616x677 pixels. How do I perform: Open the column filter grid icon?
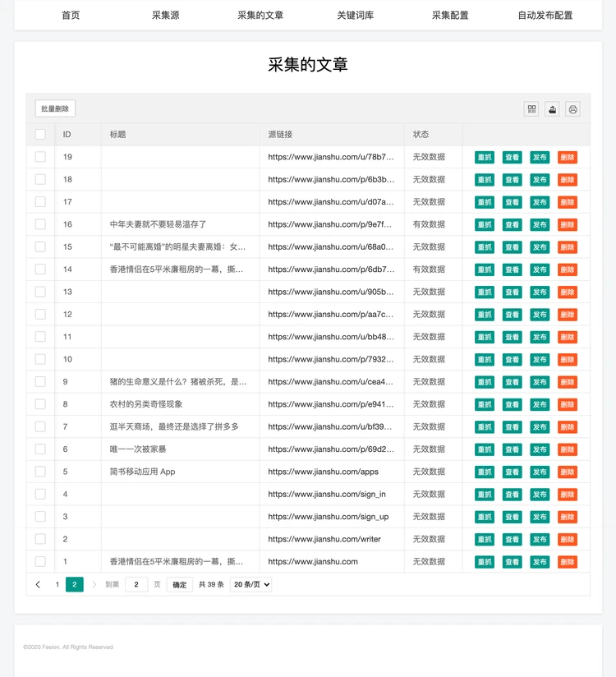(531, 109)
